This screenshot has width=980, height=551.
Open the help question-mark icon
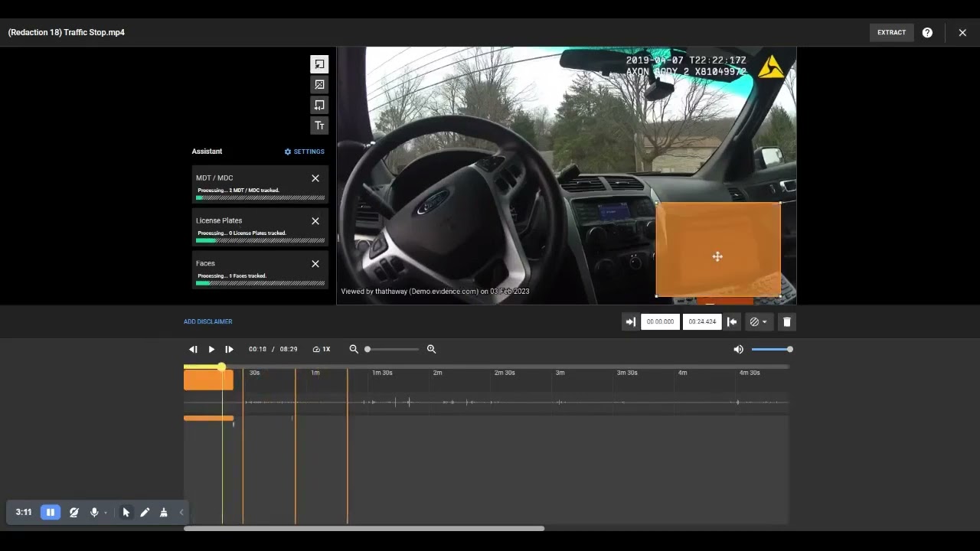click(x=927, y=32)
